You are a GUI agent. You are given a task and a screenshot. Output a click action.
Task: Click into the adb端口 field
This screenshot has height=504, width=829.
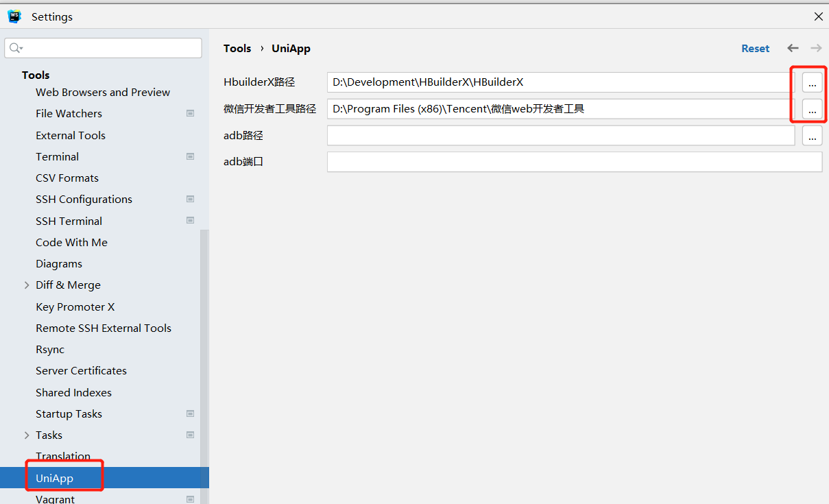[574, 162]
